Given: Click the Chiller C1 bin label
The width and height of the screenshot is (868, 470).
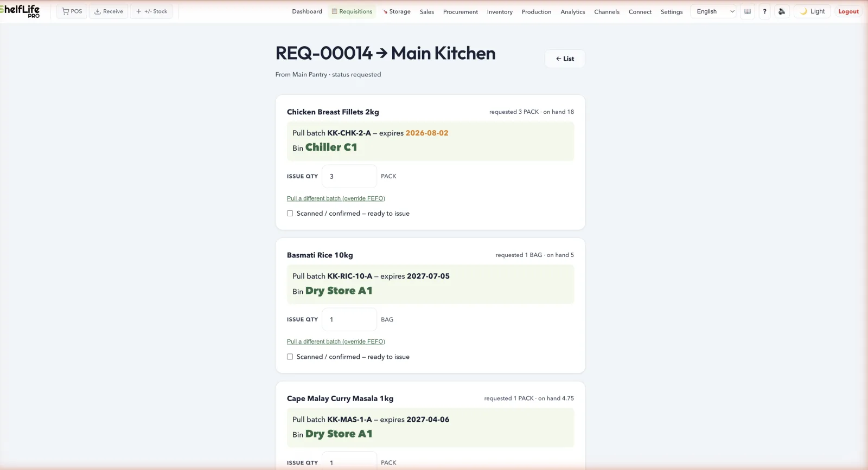Looking at the screenshot, I should point(331,147).
